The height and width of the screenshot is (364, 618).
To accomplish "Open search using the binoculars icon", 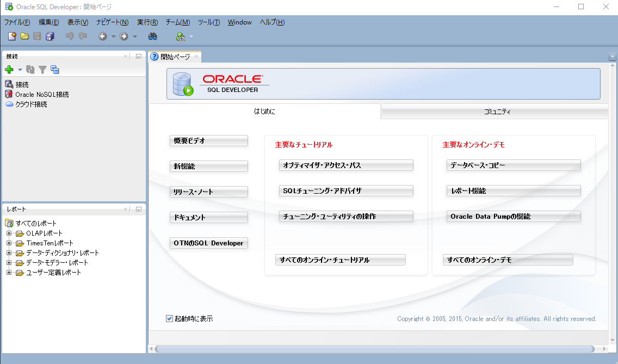I will tap(152, 36).
